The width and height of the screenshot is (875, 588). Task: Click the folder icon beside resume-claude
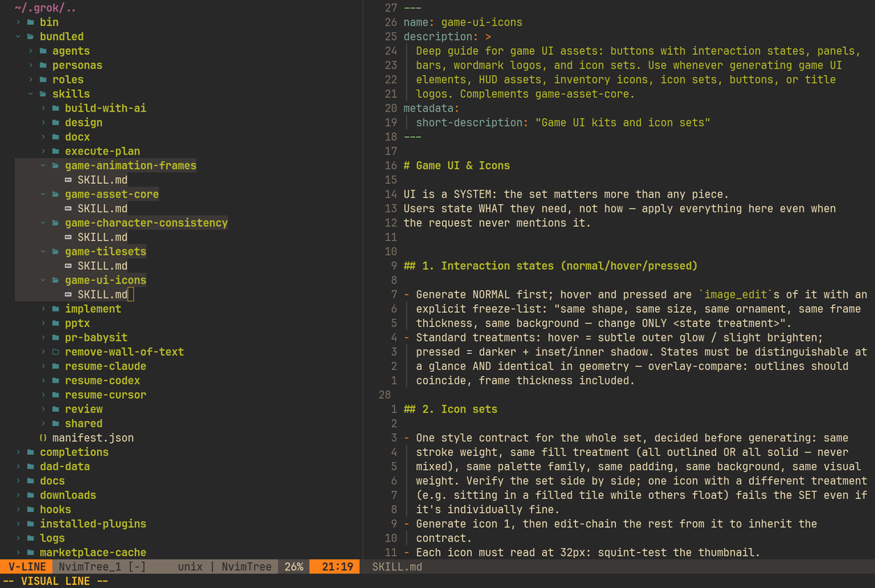point(55,366)
